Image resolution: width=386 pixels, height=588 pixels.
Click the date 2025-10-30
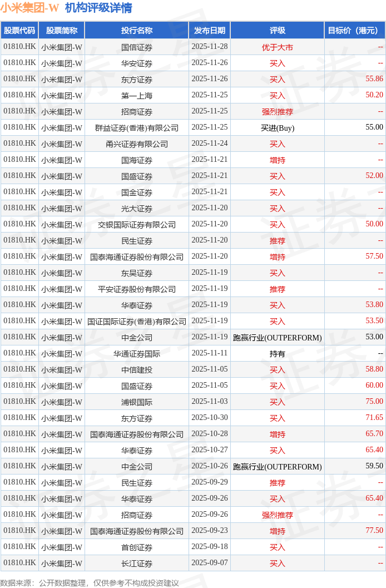tap(210, 417)
